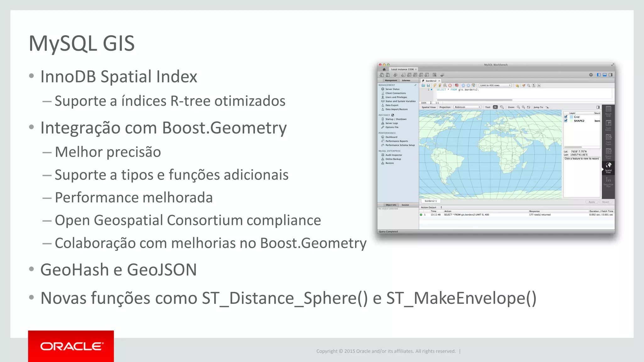The width and height of the screenshot is (644, 362).
Task: Select the borders2 query tab
Action: [431, 81]
